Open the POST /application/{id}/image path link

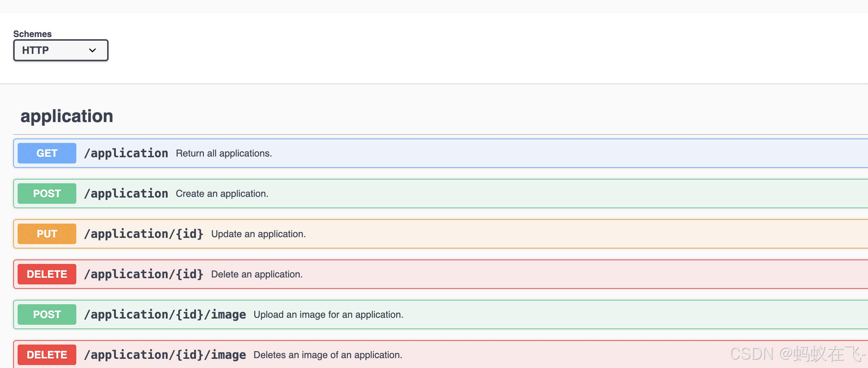click(x=165, y=314)
